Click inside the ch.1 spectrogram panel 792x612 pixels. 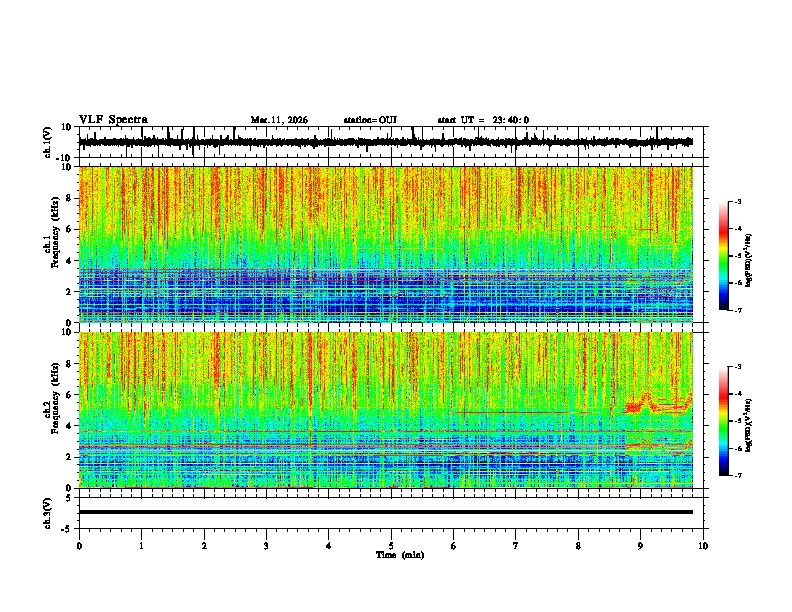385,244
